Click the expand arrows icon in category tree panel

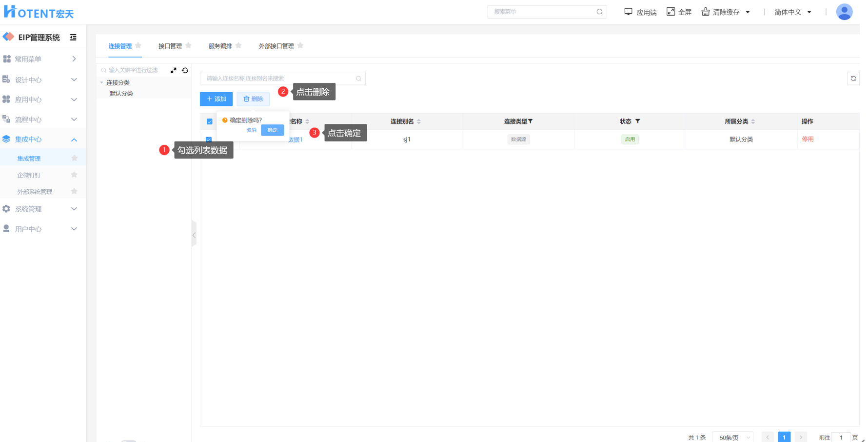(174, 70)
